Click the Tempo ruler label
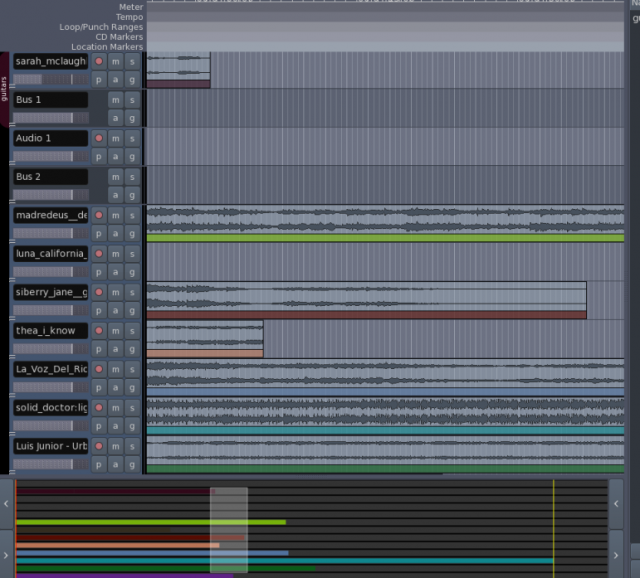This screenshot has height=578, width=640. 130,17
